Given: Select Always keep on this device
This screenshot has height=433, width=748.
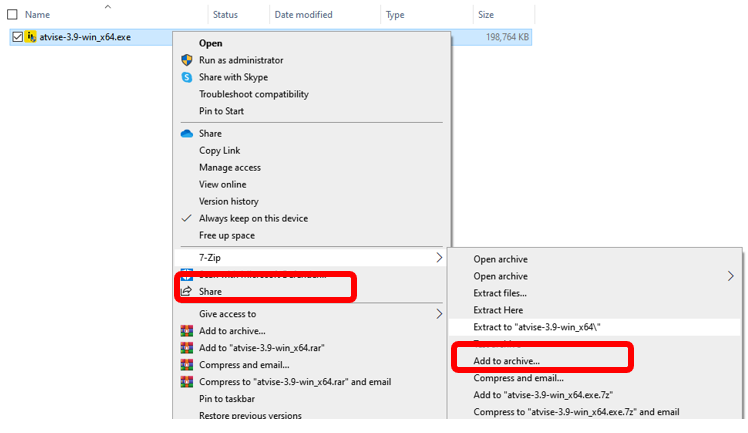Looking at the screenshot, I should pos(253,218).
